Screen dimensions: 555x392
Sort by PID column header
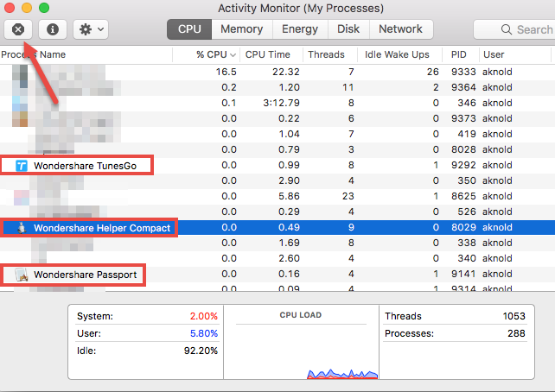pyautogui.click(x=461, y=54)
